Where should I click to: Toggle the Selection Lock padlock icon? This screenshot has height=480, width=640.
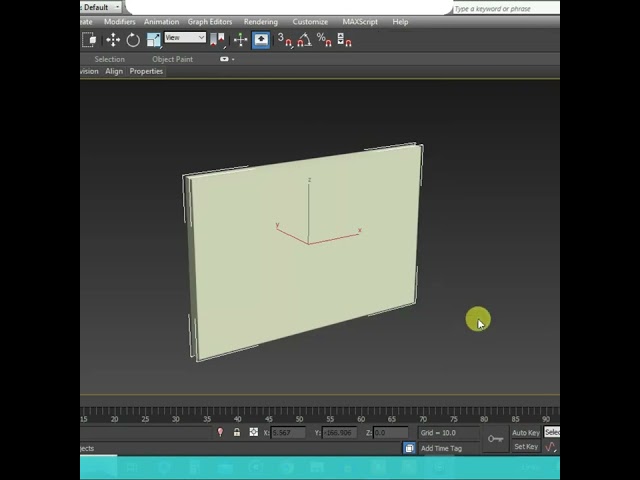click(237, 432)
